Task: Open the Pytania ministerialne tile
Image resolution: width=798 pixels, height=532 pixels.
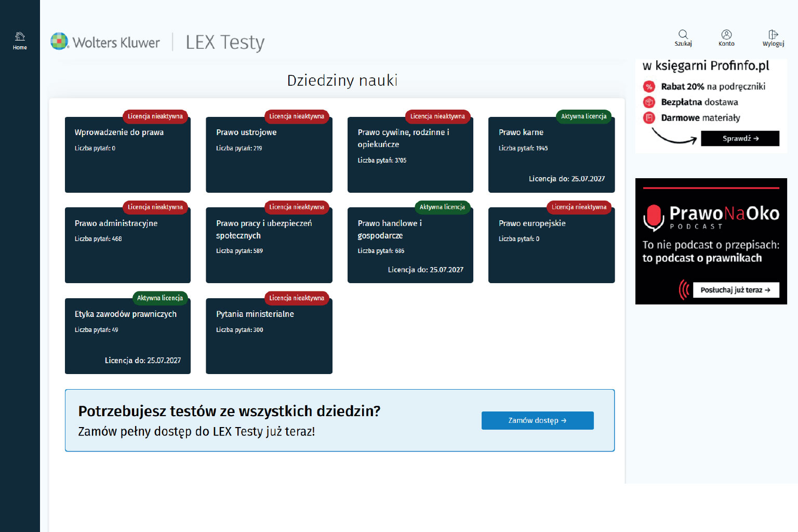Action: pos(269,337)
